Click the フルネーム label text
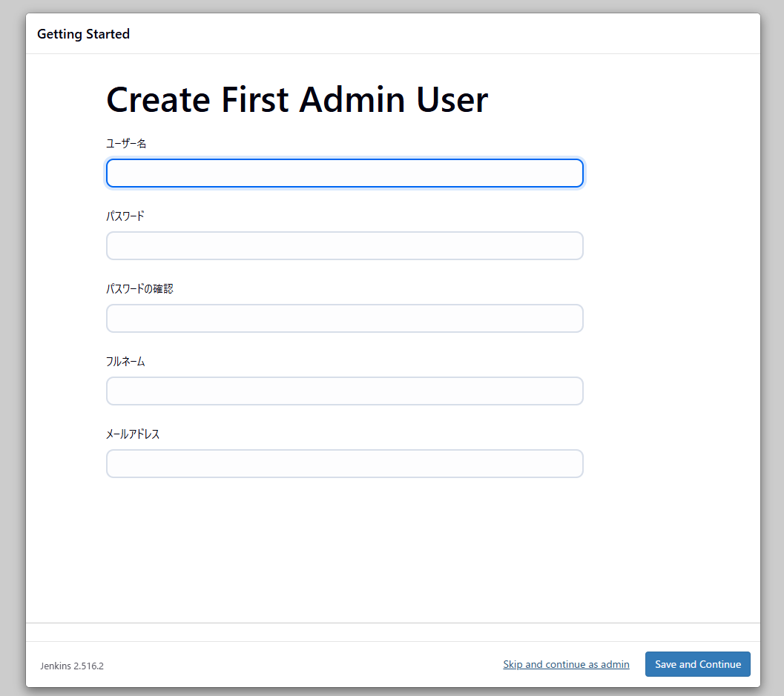This screenshot has height=696, width=784. [x=125, y=361]
